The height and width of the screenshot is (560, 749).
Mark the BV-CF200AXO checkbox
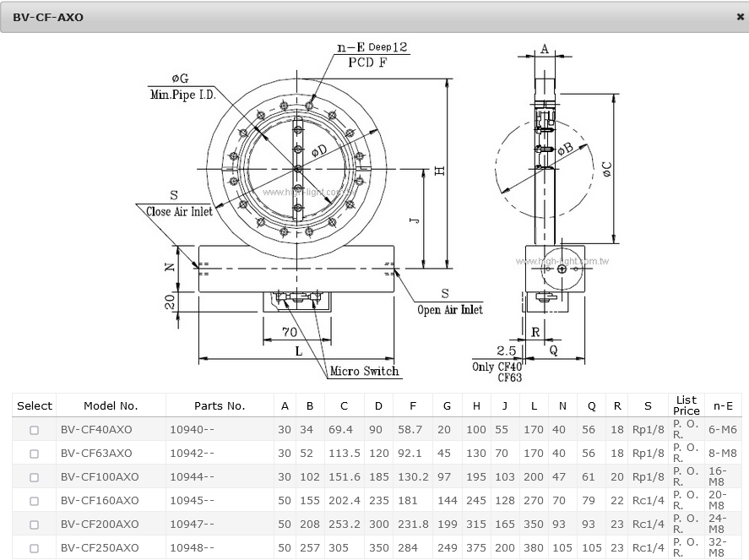coord(35,525)
